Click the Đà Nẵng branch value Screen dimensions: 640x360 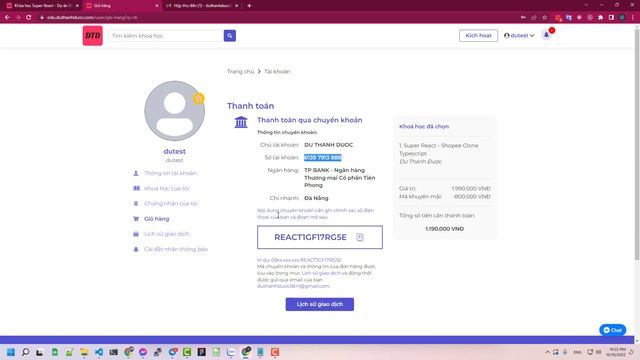click(x=316, y=198)
